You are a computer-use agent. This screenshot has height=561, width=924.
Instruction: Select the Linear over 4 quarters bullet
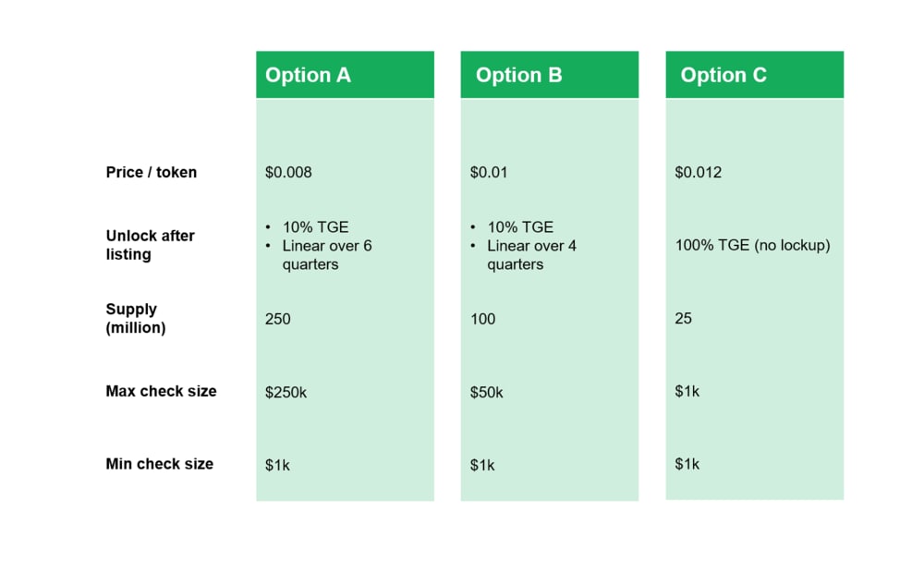[x=531, y=255]
